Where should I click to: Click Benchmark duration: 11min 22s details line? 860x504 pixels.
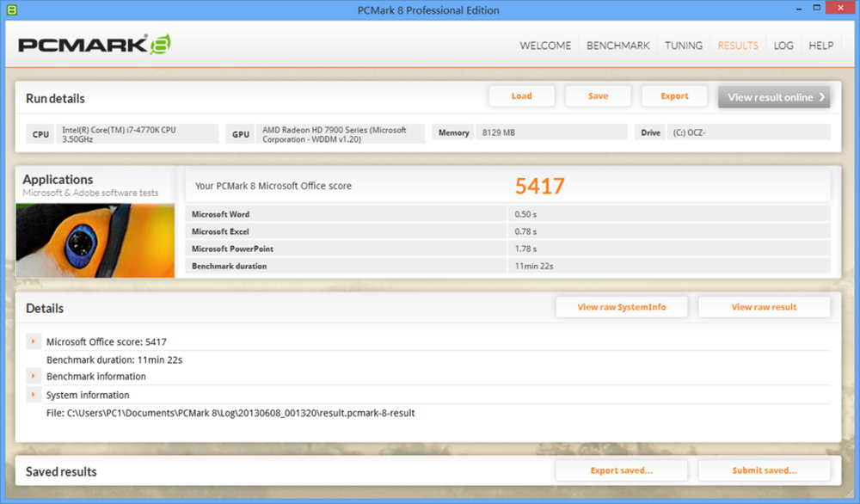pyautogui.click(x=114, y=360)
